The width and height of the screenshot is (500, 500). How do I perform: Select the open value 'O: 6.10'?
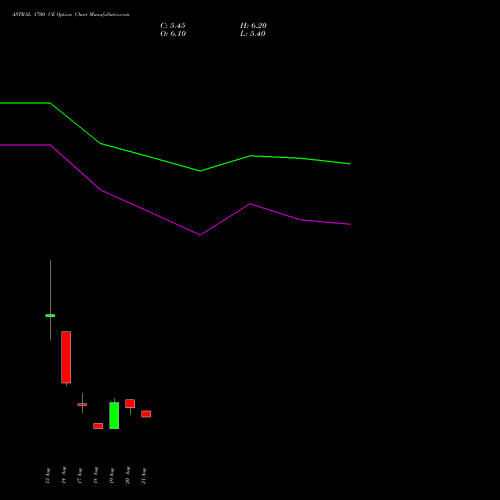coord(173,34)
